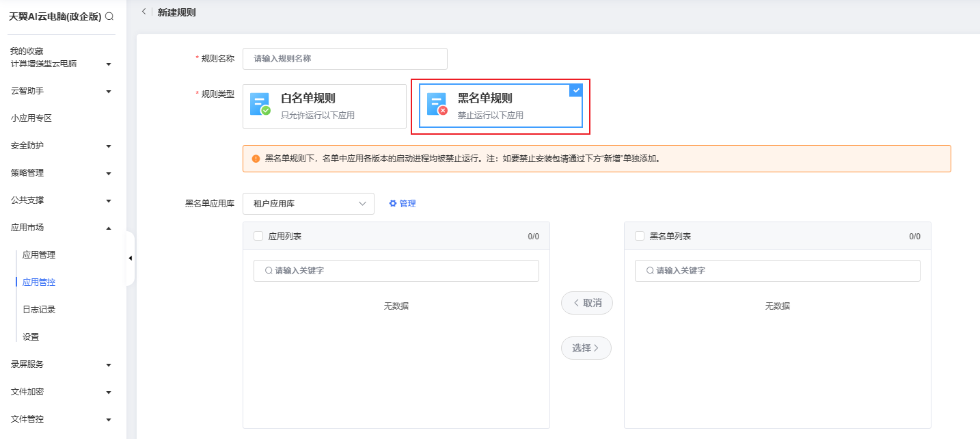Click the blacklist rule document icon
980x439 pixels.
[x=437, y=104]
